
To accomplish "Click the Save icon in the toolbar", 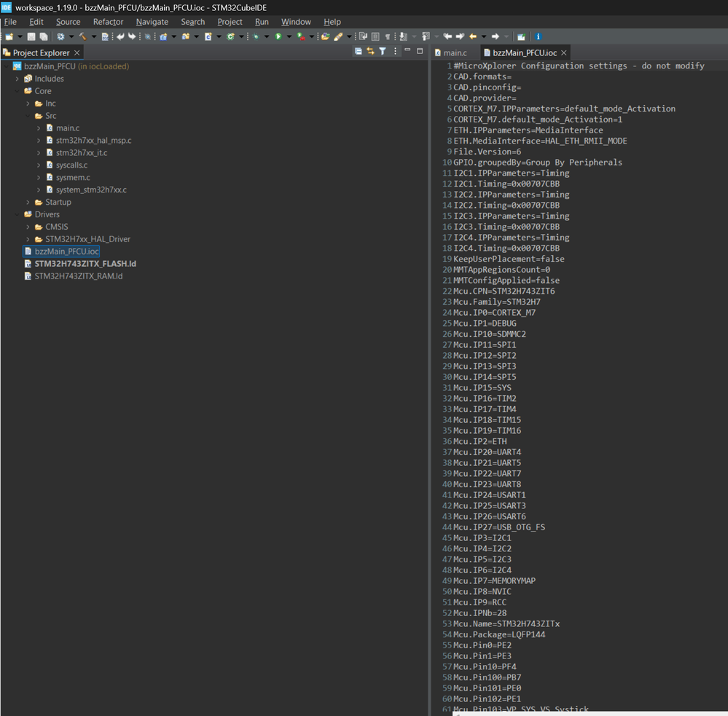I will [x=33, y=36].
